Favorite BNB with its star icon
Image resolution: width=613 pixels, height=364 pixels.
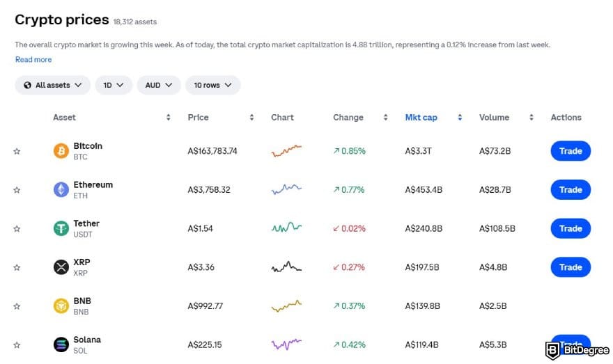pos(17,306)
